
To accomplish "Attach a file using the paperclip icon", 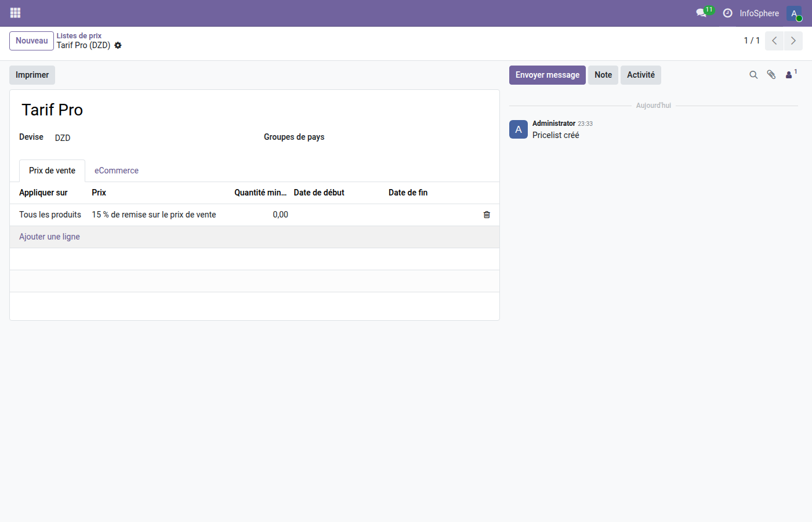I will click(771, 75).
